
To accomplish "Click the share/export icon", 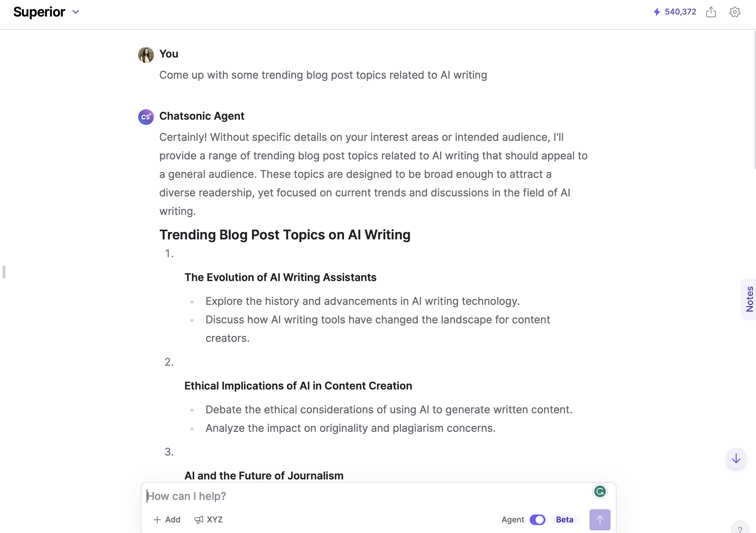I will (x=711, y=12).
